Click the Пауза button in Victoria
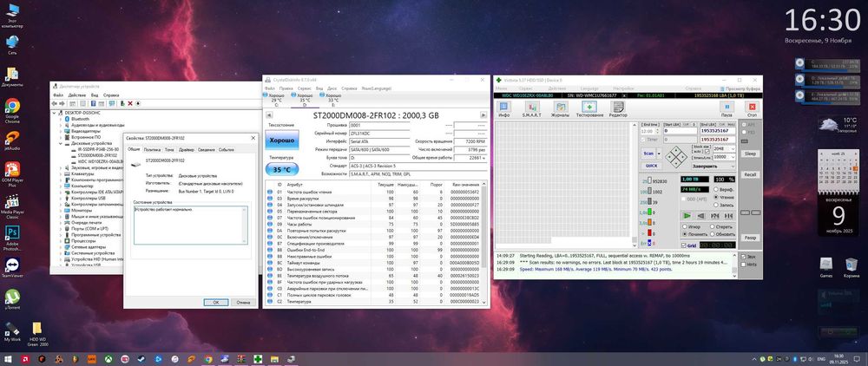Viewport: 868px width, 366px height. (x=727, y=109)
